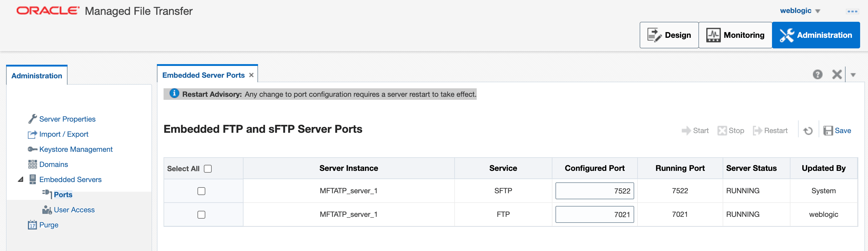This screenshot has height=251, width=868.
Task: Click the Stop button label
Action: 736,131
